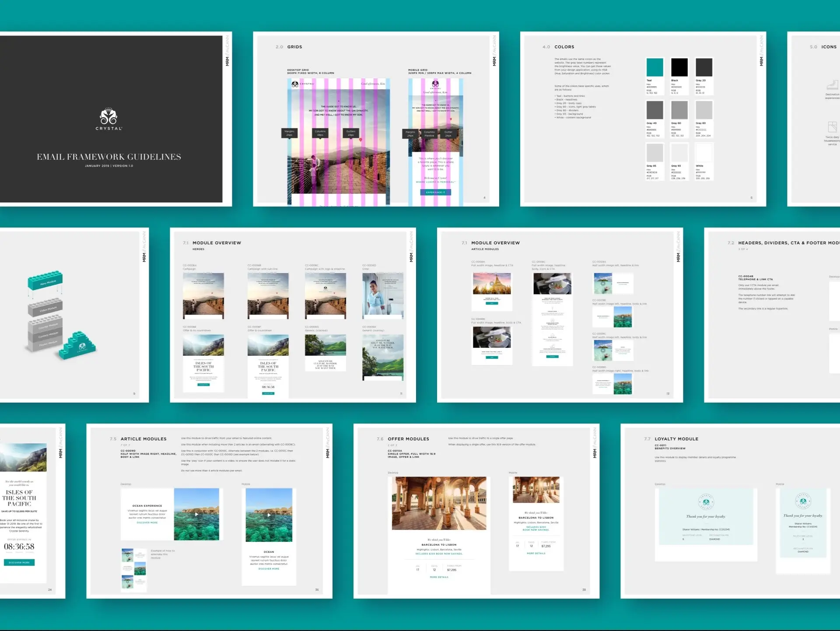Click the JANUARY 2019 | VERSION 1.0 text
Screen dimensions: 840x631
point(109,166)
